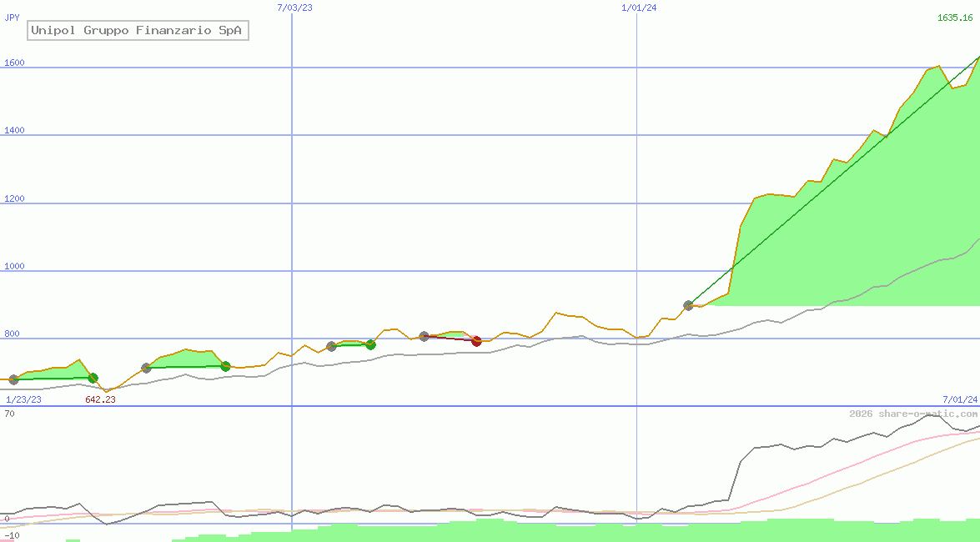Click the JPY currency label
This screenshot has height=542, width=980.
click(13, 18)
